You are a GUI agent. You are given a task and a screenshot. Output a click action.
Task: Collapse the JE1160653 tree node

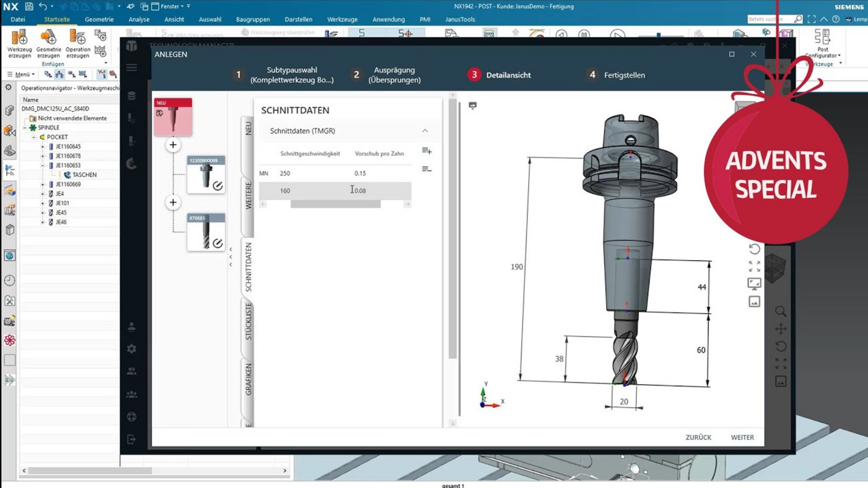pos(43,165)
